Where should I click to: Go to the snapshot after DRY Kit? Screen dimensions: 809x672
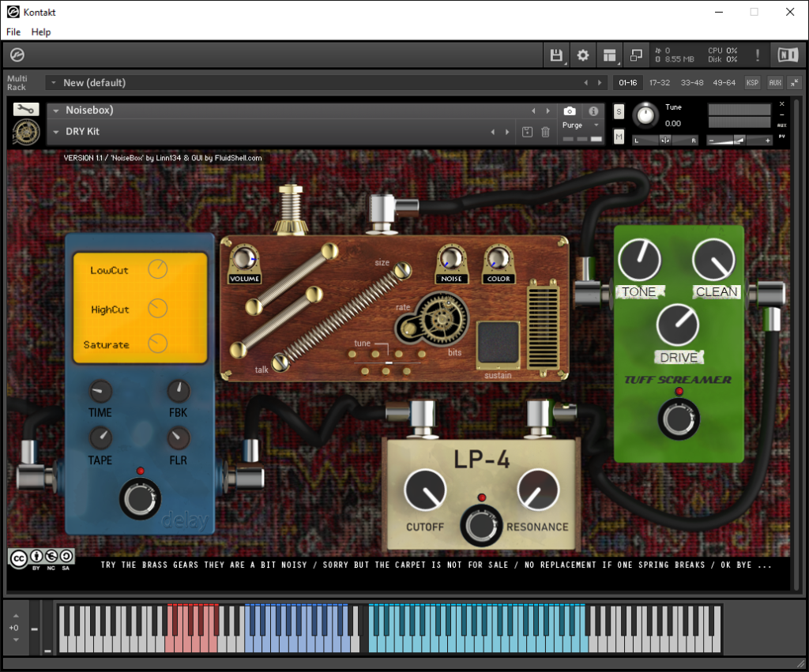pyautogui.click(x=507, y=132)
